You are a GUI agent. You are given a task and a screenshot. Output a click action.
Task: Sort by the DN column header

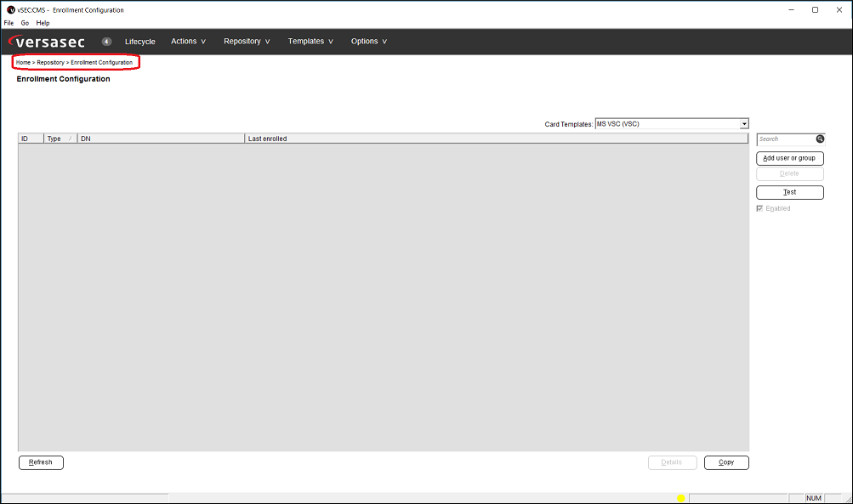coord(161,139)
